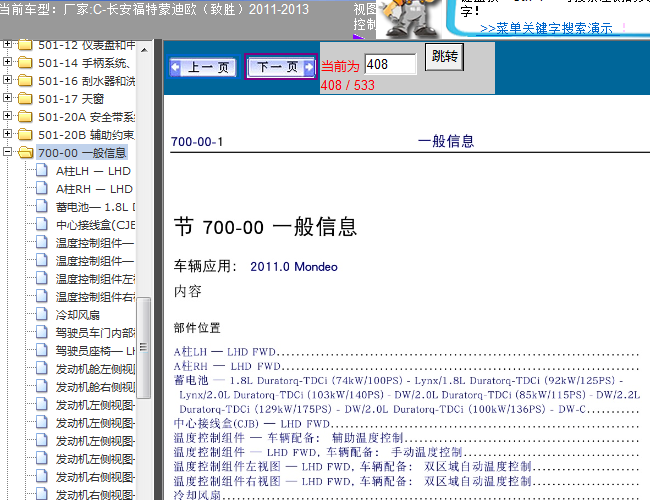The height and width of the screenshot is (500, 650).
Task: Expand the 501-20B 辅助约束 folder
Action: pos(7,133)
